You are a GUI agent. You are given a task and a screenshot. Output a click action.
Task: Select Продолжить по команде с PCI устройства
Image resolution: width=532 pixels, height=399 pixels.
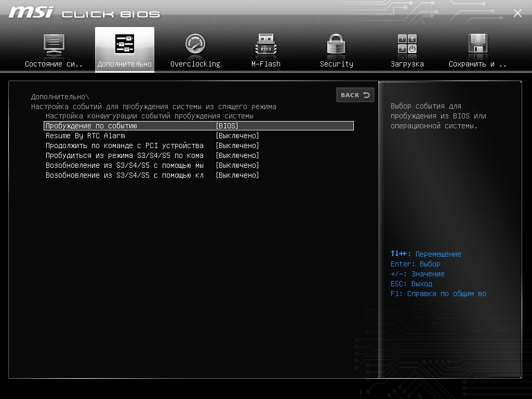(125, 145)
